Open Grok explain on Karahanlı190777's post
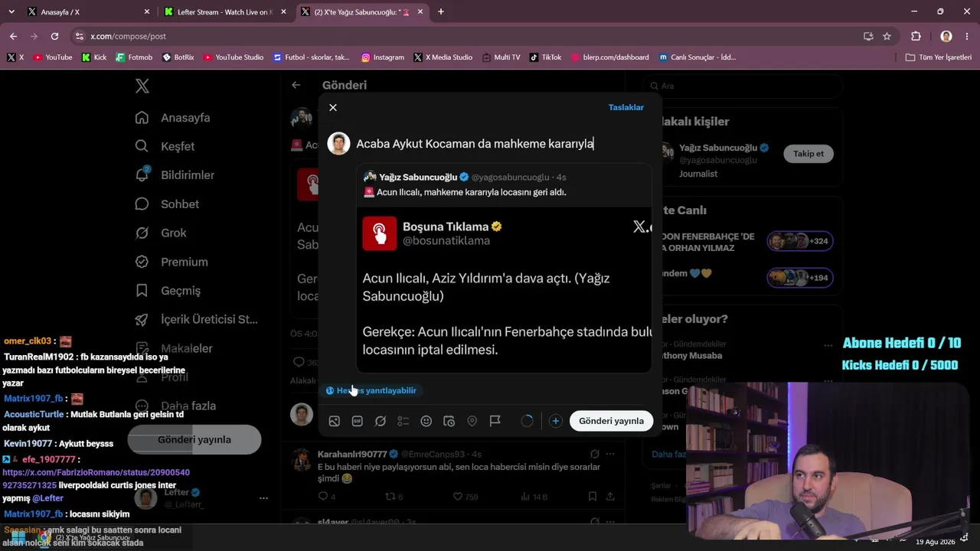 click(594, 455)
